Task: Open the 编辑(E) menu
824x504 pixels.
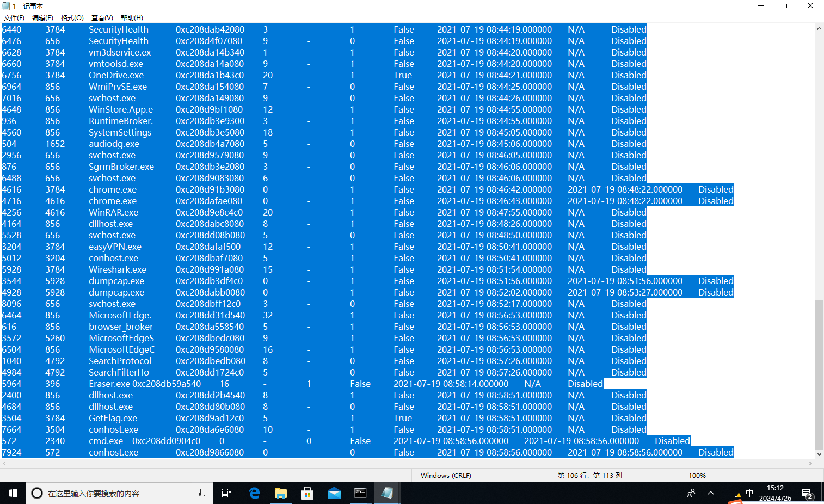Action: (x=42, y=18)
